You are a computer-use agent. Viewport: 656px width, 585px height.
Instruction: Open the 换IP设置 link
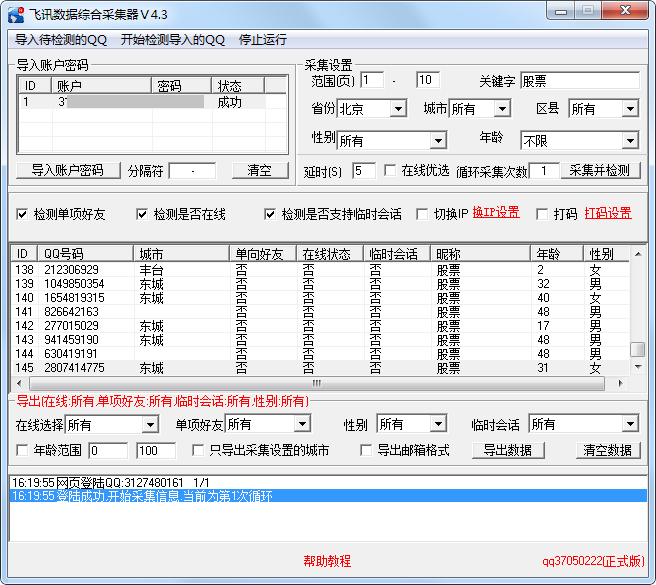point(496,213)
